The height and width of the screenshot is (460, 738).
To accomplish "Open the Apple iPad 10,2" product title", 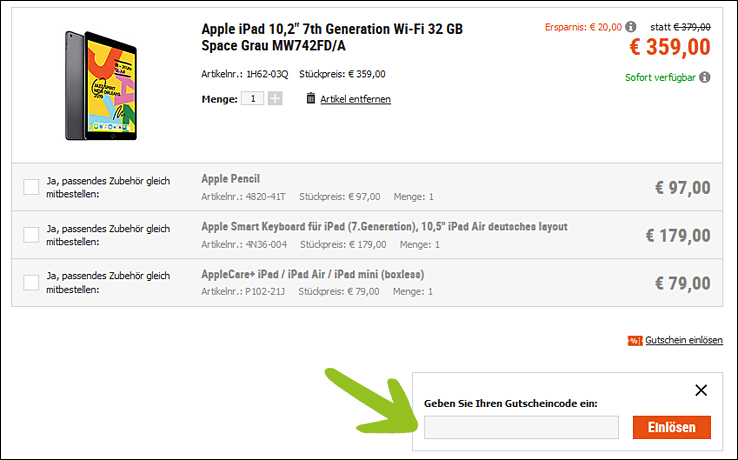I will tap(332, 37).
